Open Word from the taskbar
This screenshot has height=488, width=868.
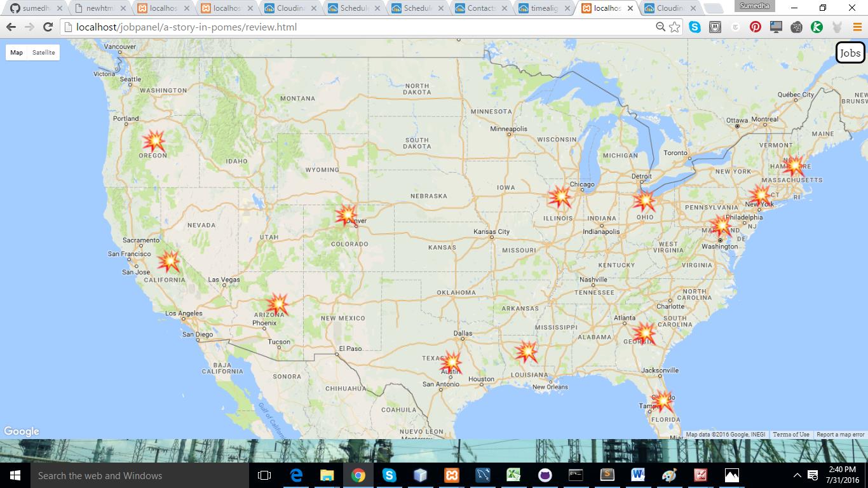coord(638,475)
